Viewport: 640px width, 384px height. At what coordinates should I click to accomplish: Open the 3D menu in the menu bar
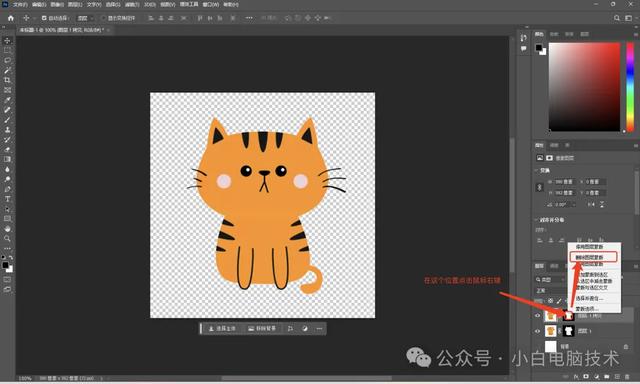[150, 4]
